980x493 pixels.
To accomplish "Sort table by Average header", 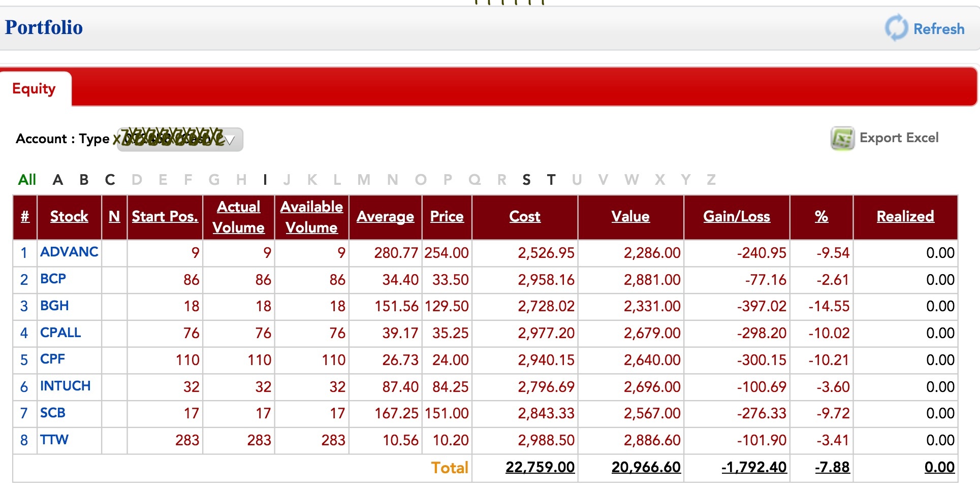I will [385, 217].
